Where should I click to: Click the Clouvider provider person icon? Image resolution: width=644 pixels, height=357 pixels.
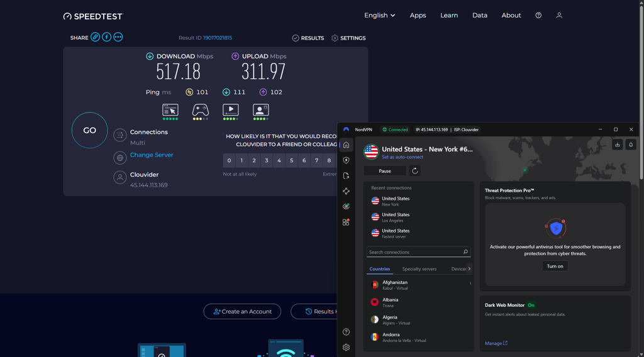120,177
